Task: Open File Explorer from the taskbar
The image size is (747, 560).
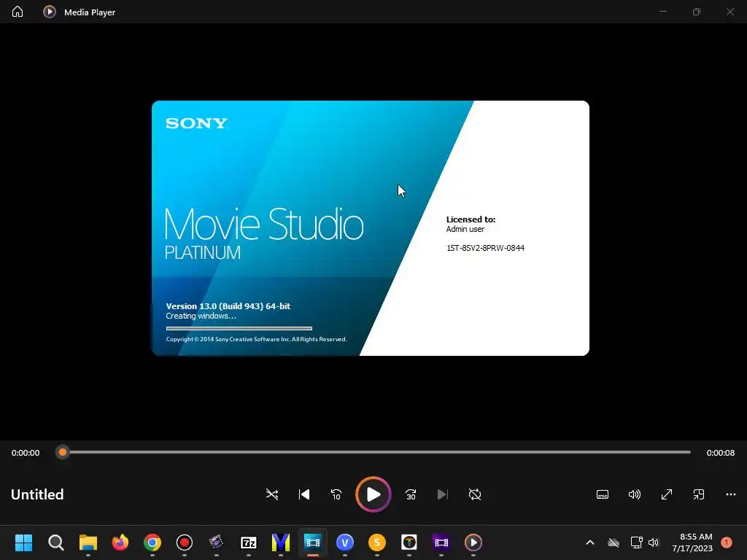Action: [88, 542]
